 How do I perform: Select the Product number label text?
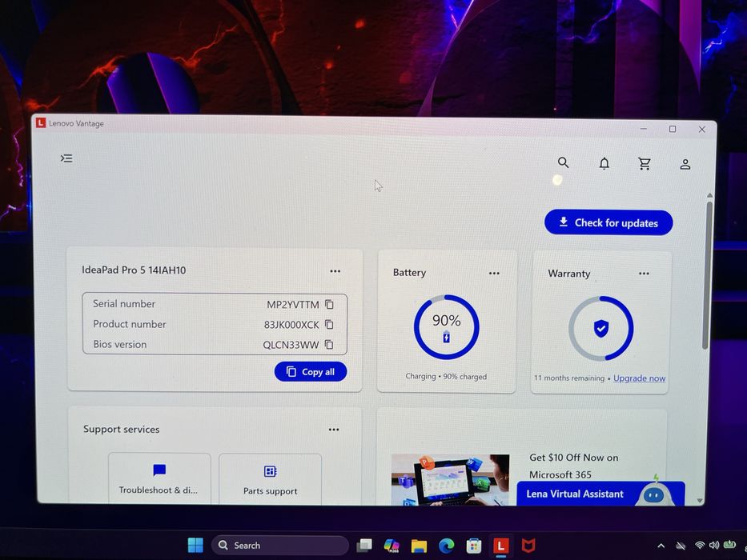(x=130, y=324)
